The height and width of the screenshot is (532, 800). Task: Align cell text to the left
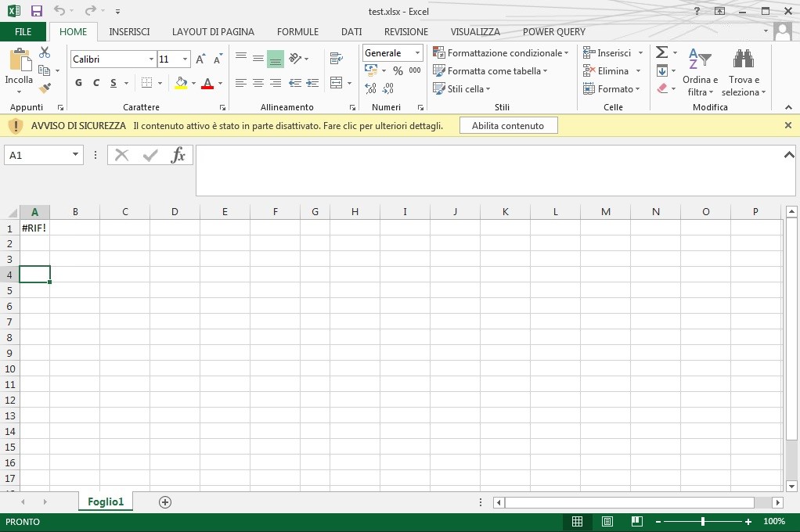[x=241, y=83]
